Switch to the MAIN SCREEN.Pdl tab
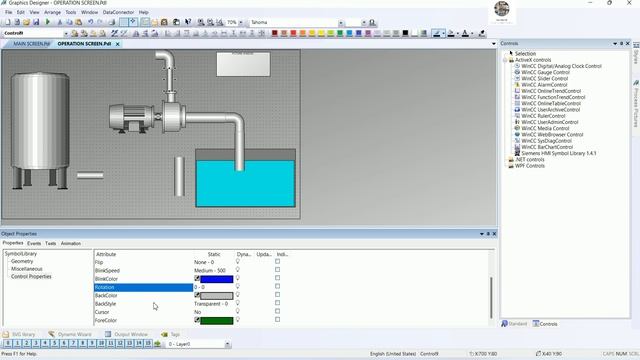 click(x=31, y=44)
